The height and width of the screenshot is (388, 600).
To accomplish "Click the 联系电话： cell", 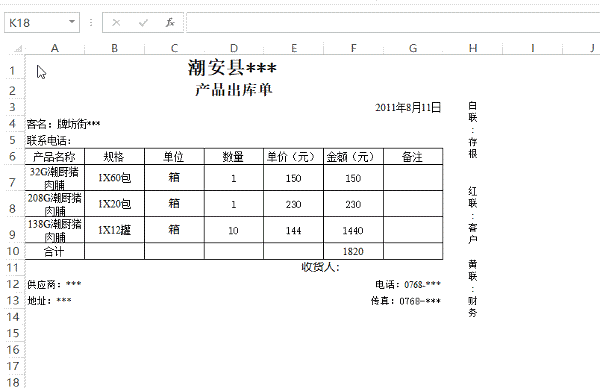I will pos(49,140).
